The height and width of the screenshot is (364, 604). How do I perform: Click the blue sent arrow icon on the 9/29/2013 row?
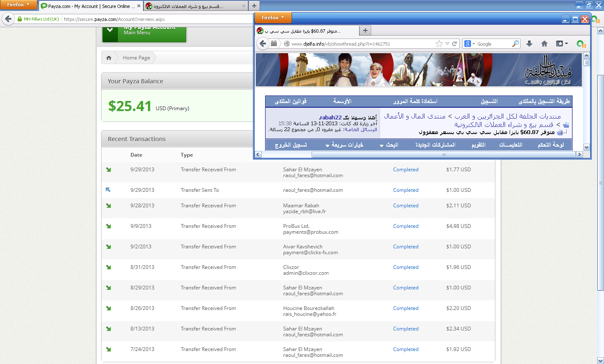108,190
